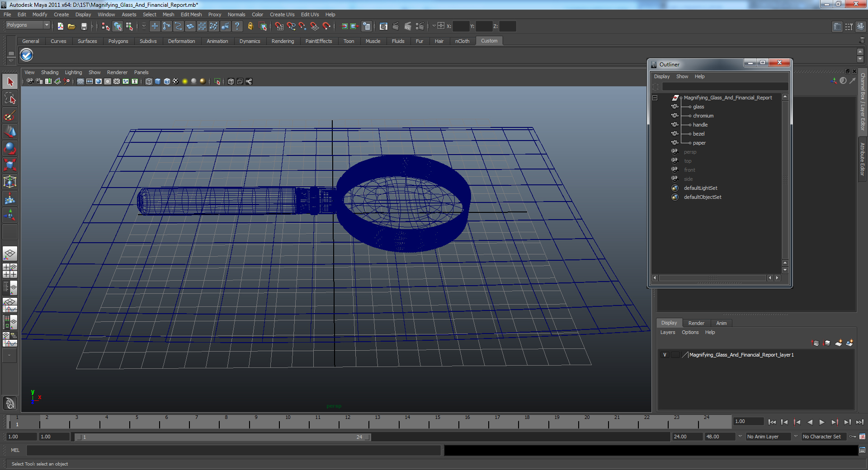Select the Soft Modification tool
868x470 pixels.
tap(10, 199)
